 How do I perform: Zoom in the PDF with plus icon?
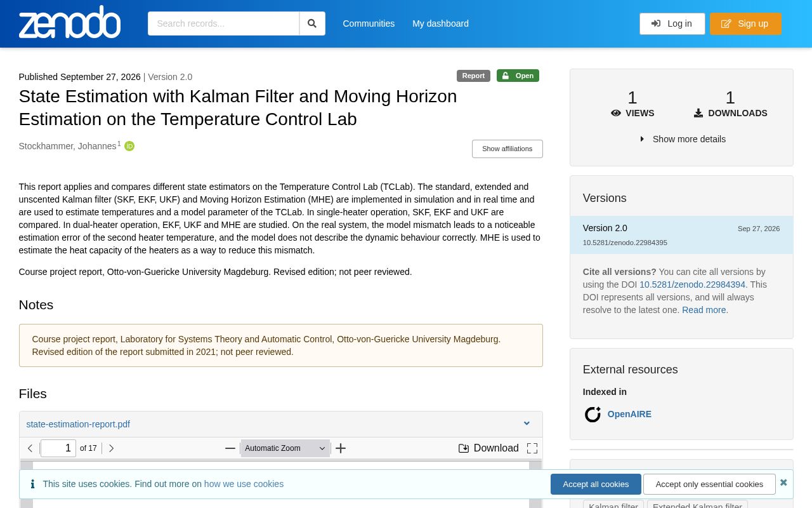pos(341,448)
